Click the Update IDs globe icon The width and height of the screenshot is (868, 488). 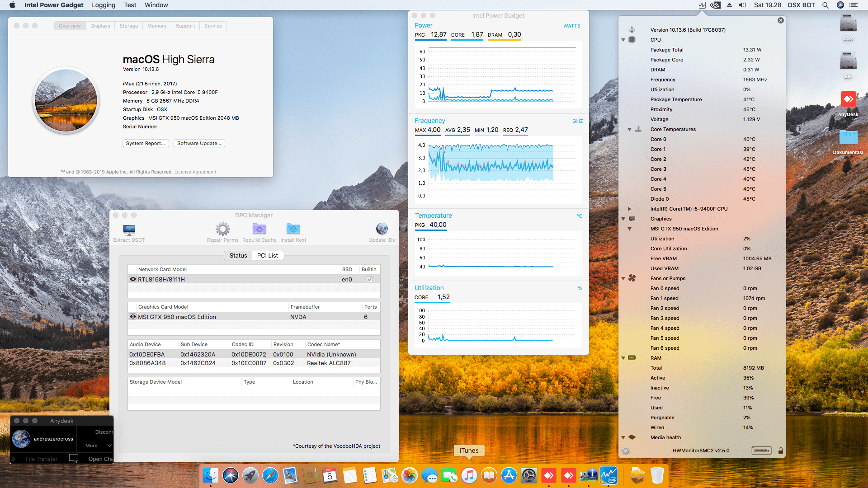click(382, 229)
